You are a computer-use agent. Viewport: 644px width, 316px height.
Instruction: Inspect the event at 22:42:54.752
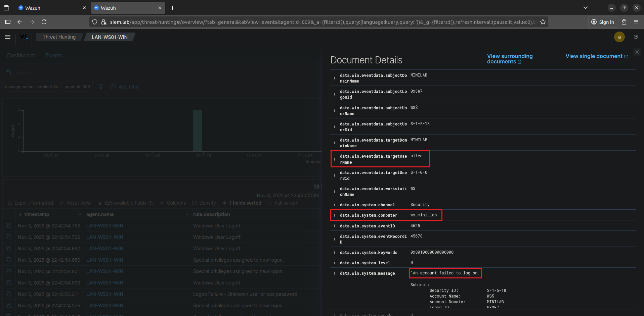click(9, 226)
